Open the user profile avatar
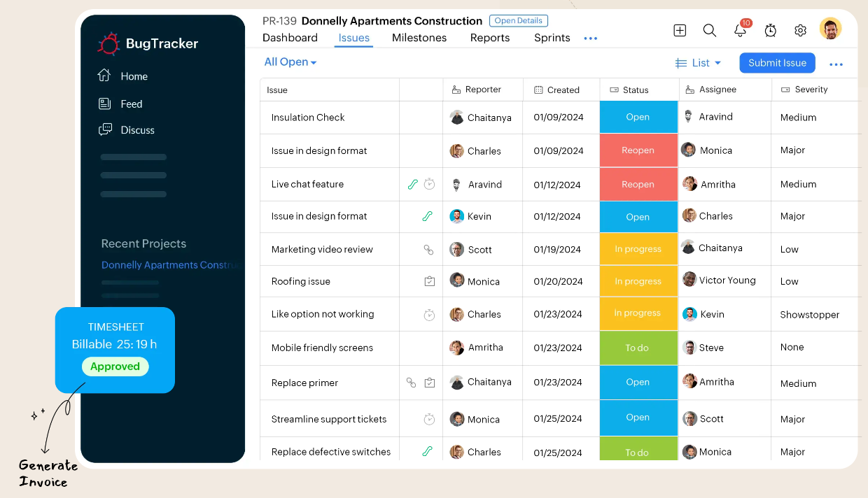 [x=830, y=29]
